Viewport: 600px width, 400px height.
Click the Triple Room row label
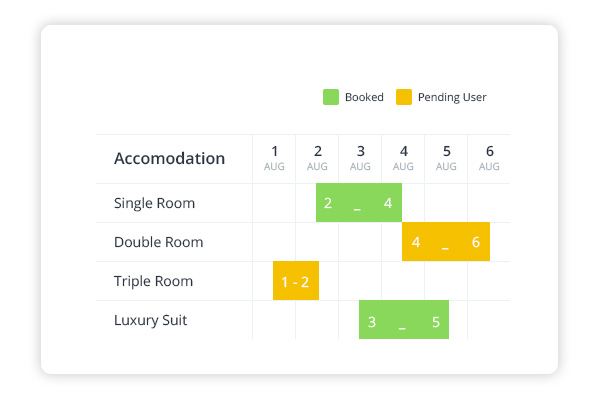(154, 281)
